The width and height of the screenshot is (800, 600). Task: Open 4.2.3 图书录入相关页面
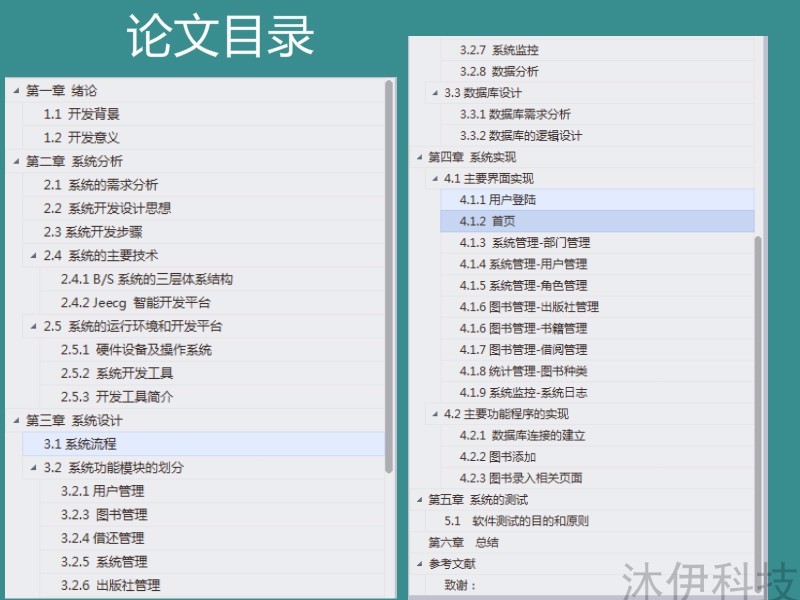pyautogui.click(x=520, y=478)
